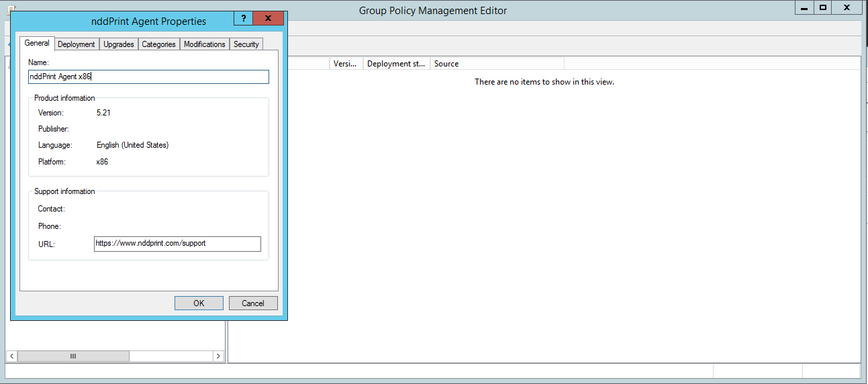Confirm changes with the OK button
The height and width of the screenshot is (384, 868).
tap(199, 303)
